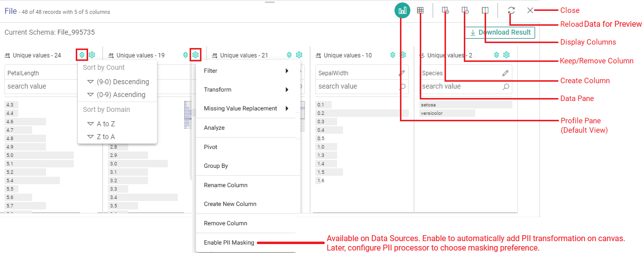
Task: Click the Create Column icon
Action: tap(446, 10)
